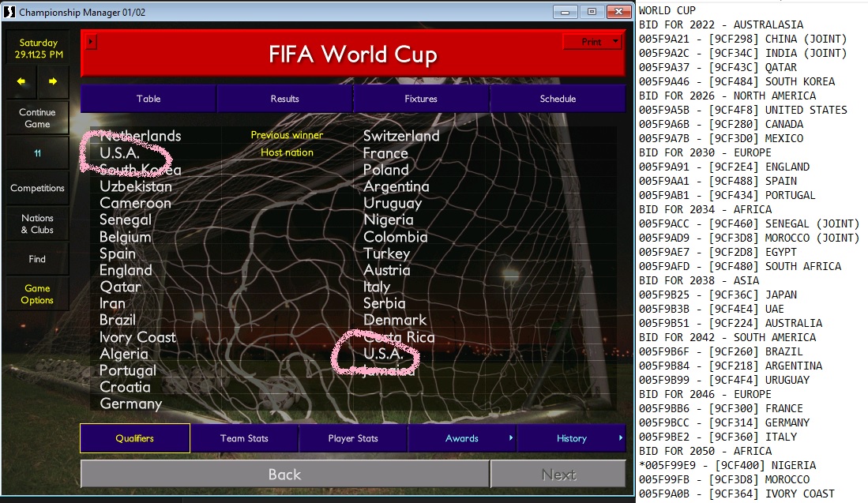
Task: Select Netherlands in qualifiers list
Action: [x=140, y=136]
